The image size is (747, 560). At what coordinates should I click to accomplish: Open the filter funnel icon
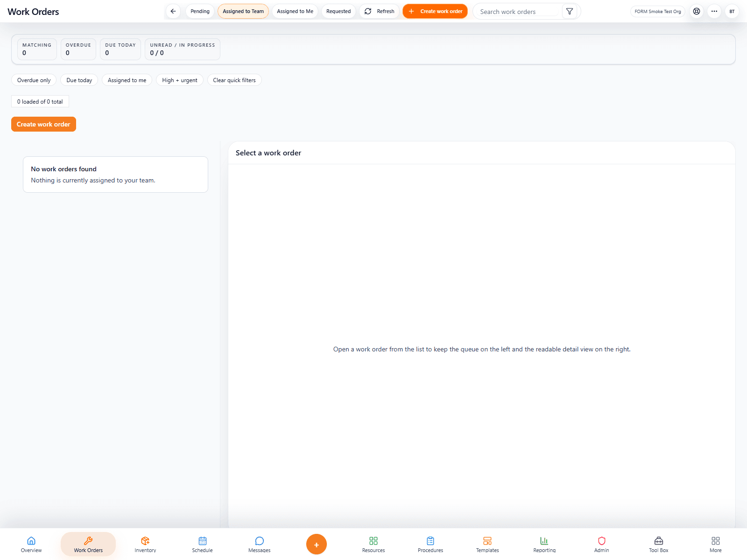click(x=570, y=11)
